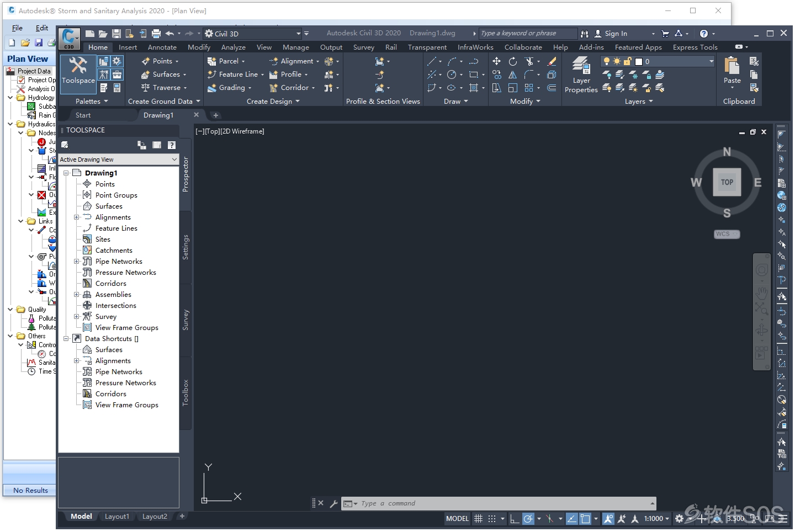Toggle annotation objects visibility in status bar
Image resolution: width=795 pixels, height=532 pixels.
pos(608,519)
